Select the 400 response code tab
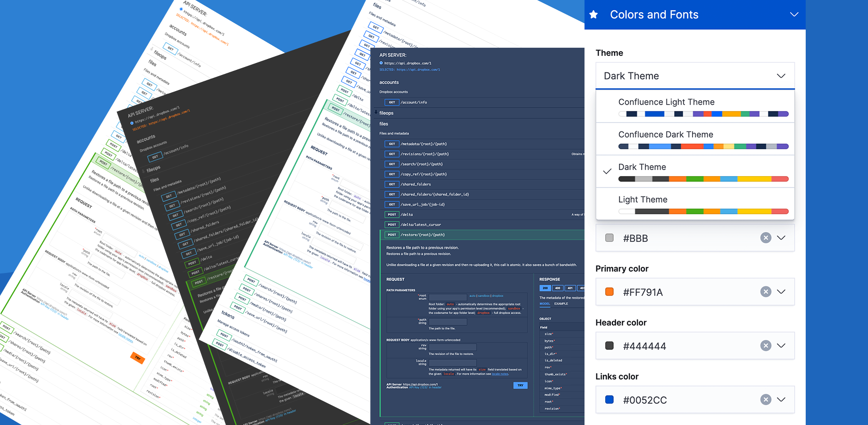868x425 pixels. (558, 288)
